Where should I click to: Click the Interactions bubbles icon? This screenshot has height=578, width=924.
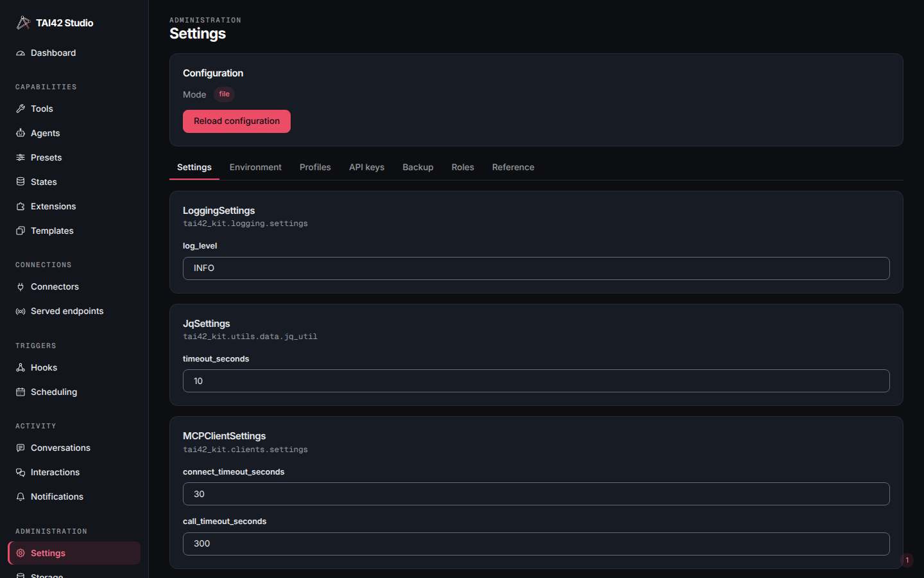pos(21,473)
